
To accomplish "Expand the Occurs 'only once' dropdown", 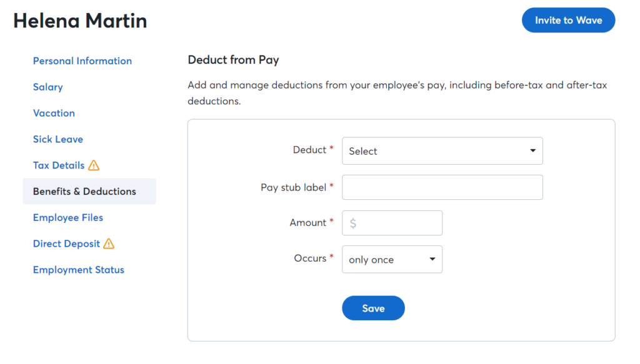I will pos(392,259).
